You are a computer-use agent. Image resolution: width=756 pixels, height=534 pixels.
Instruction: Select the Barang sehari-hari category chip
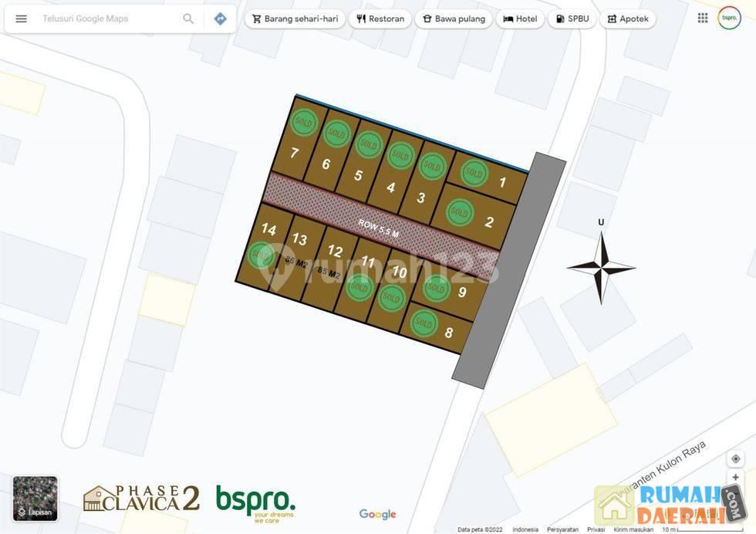(x=295, y=19)
